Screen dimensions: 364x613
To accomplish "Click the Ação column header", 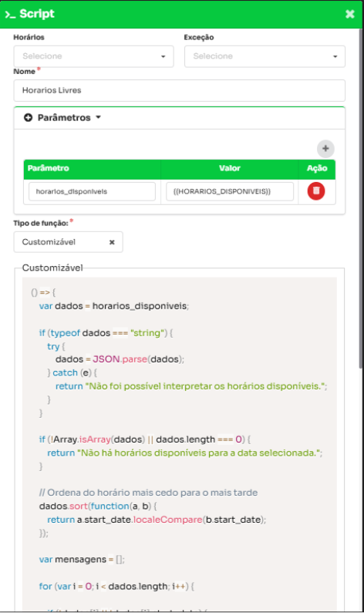I will [x=317, y=168].
